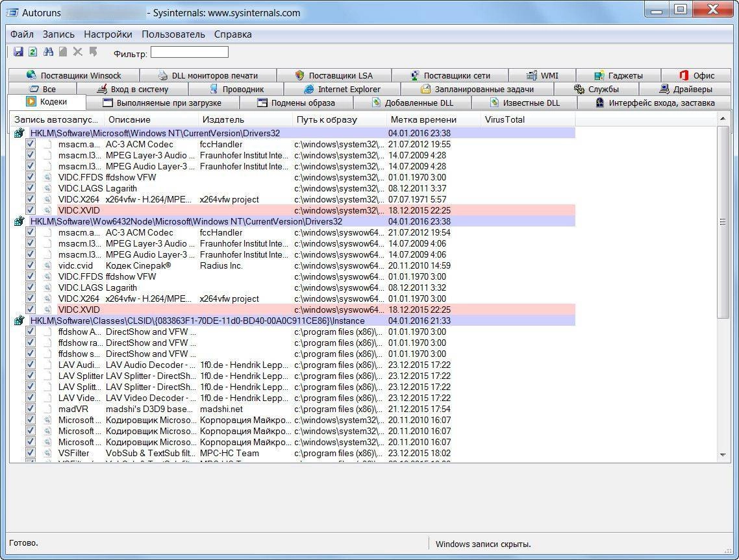Image resolution: width=739 pixels, height=560 pixels.
Task: Click the Refresh toolbar icon
Action: pos(33,52)
